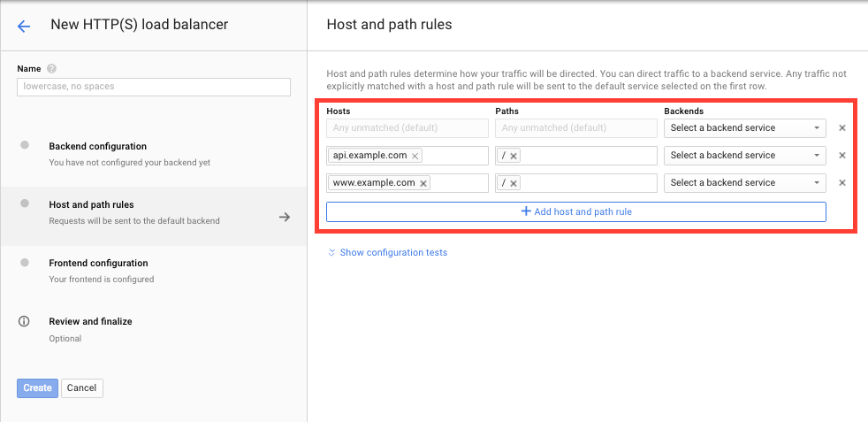Click the Cancel button

coord(82,388)
